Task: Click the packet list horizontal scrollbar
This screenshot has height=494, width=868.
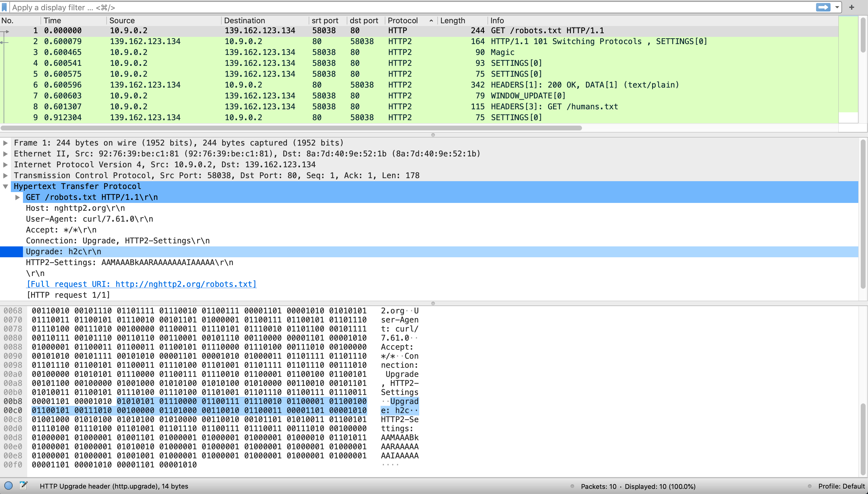Action: coord(291,128)
